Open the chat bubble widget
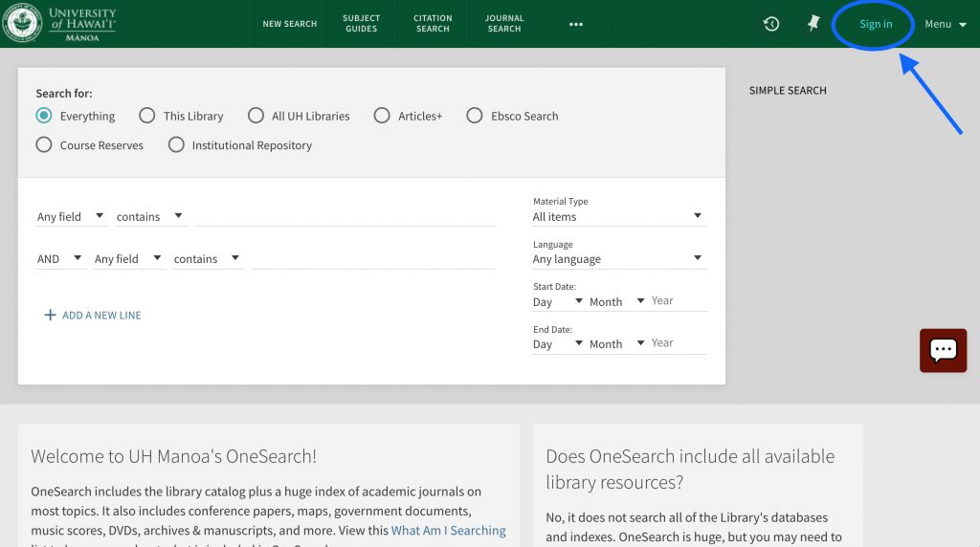 (x=943, y=350)
